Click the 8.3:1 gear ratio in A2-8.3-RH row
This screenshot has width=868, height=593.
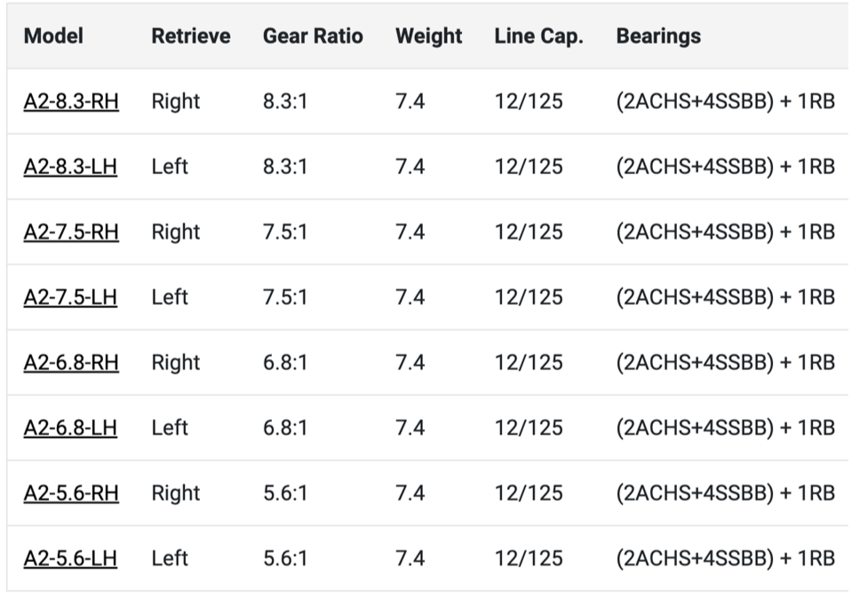click(x=285, y=101)
